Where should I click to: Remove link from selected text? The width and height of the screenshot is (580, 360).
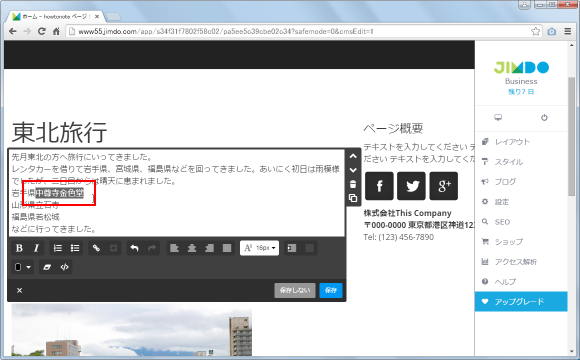point(114,248)
